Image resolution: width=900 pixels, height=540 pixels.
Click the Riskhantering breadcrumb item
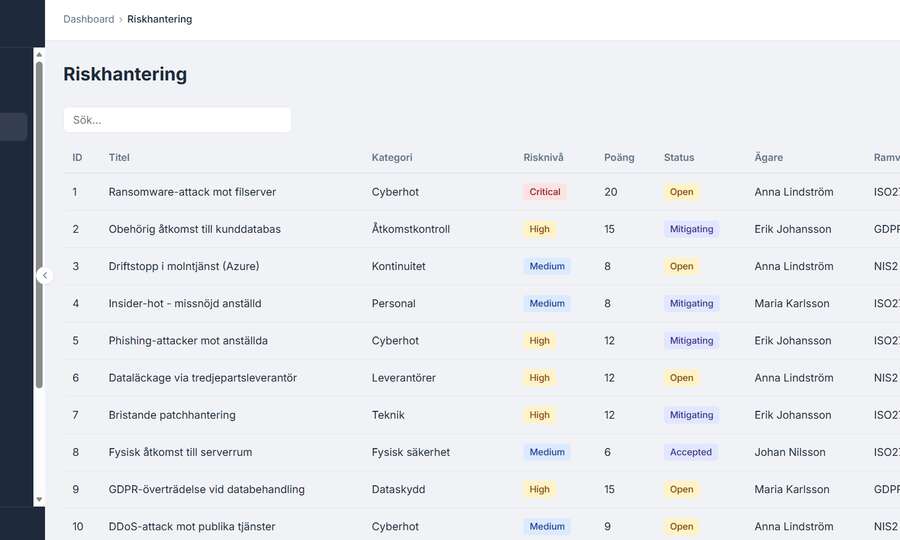point(159,19)
